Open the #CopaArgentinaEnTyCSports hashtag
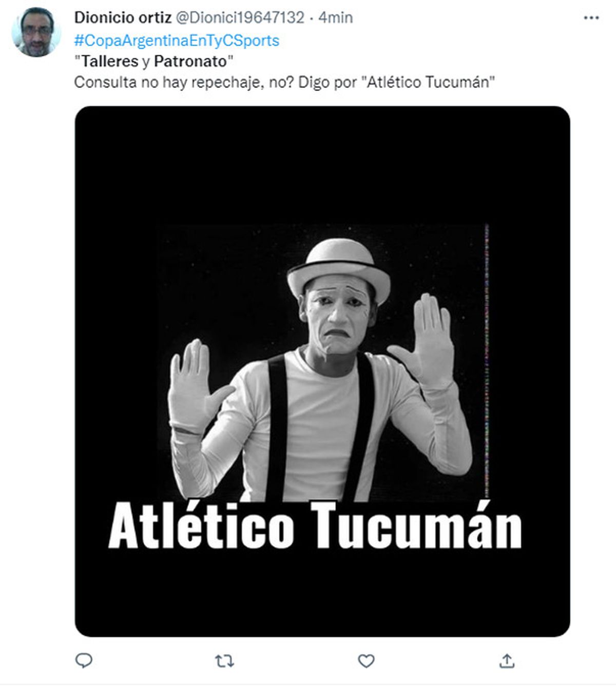This screenshot has width=616, height=688. (x=177, y=41)
